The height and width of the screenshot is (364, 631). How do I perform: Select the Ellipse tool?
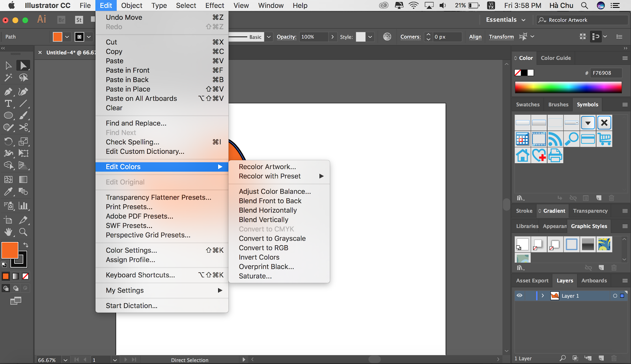tap(8, 116)
